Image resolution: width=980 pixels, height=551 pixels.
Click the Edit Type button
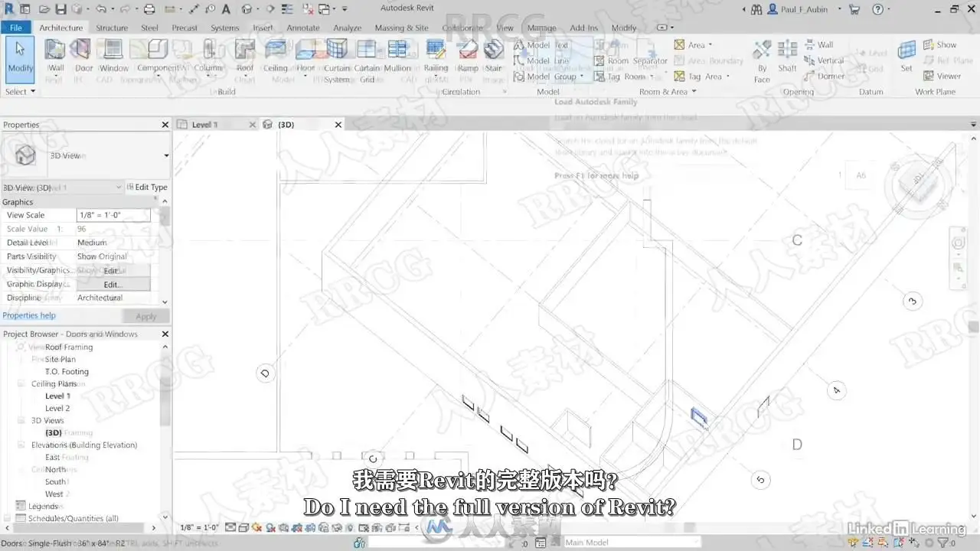147,187
